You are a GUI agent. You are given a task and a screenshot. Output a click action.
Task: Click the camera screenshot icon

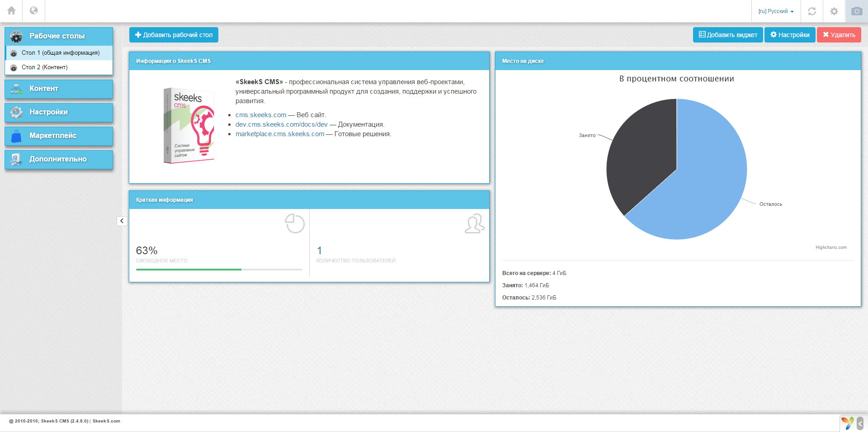click(857, 11)
